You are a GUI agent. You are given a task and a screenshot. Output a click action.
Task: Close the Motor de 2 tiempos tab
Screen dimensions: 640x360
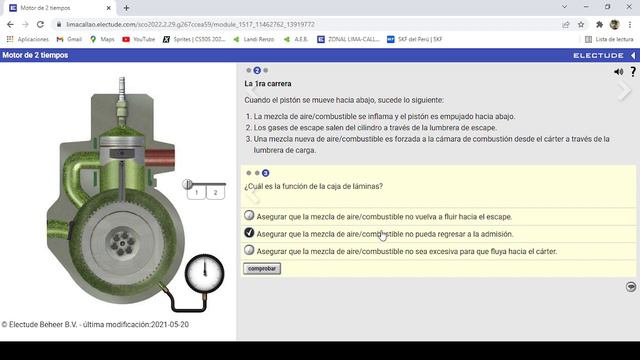(109, 8)
